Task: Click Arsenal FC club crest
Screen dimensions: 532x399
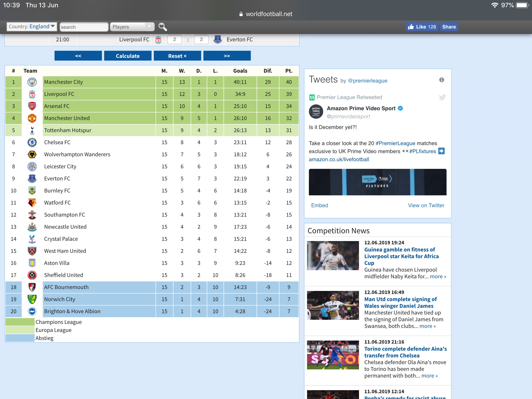Action: coord(32,106)
